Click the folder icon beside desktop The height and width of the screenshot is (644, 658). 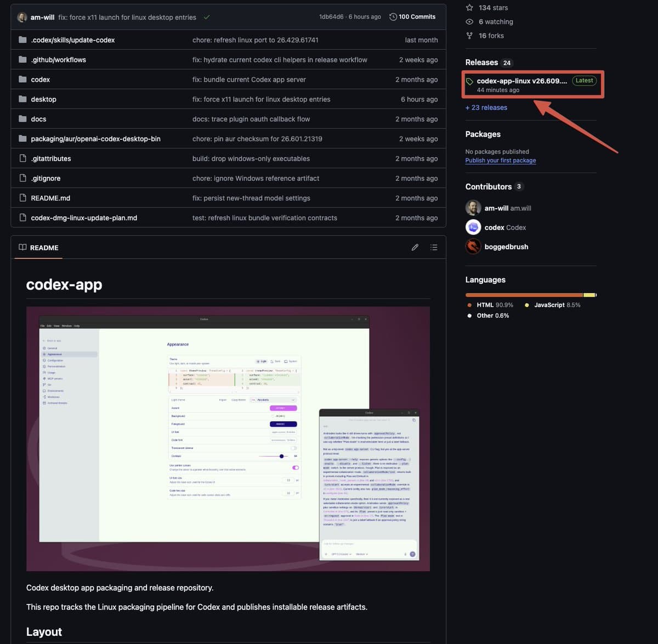pos(22,99)
